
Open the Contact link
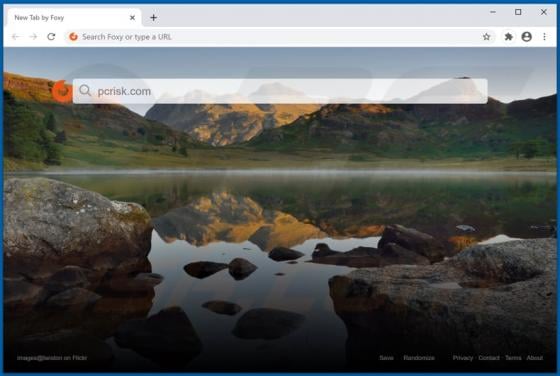489,358
